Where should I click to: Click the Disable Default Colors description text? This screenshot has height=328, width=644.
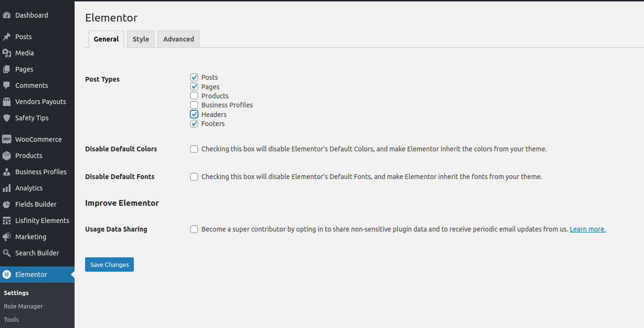pyautogui.click(x=374, y=149)
